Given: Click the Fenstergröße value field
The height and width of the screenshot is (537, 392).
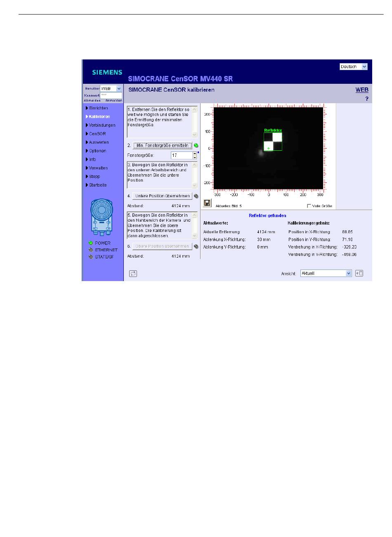Looking at the screenshot, I should [x=182, y=156].
